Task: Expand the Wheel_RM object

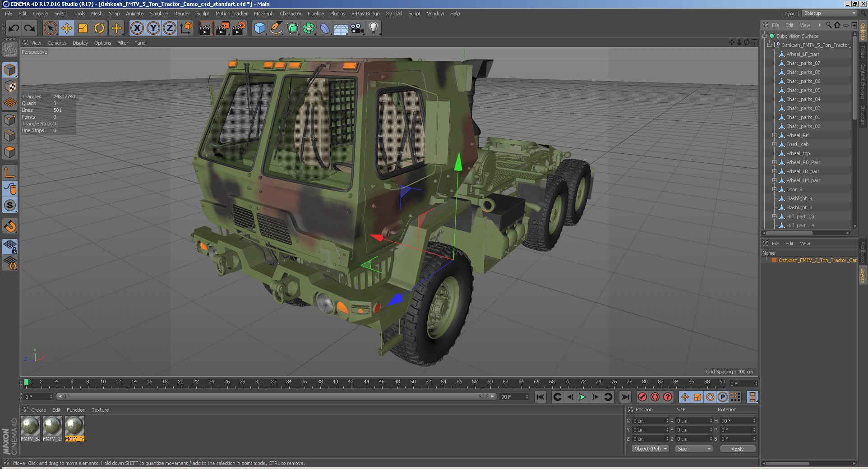Action: 775,135
